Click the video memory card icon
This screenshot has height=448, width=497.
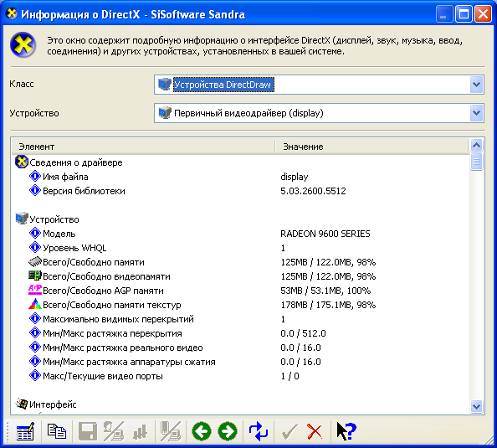click(35, 275)
